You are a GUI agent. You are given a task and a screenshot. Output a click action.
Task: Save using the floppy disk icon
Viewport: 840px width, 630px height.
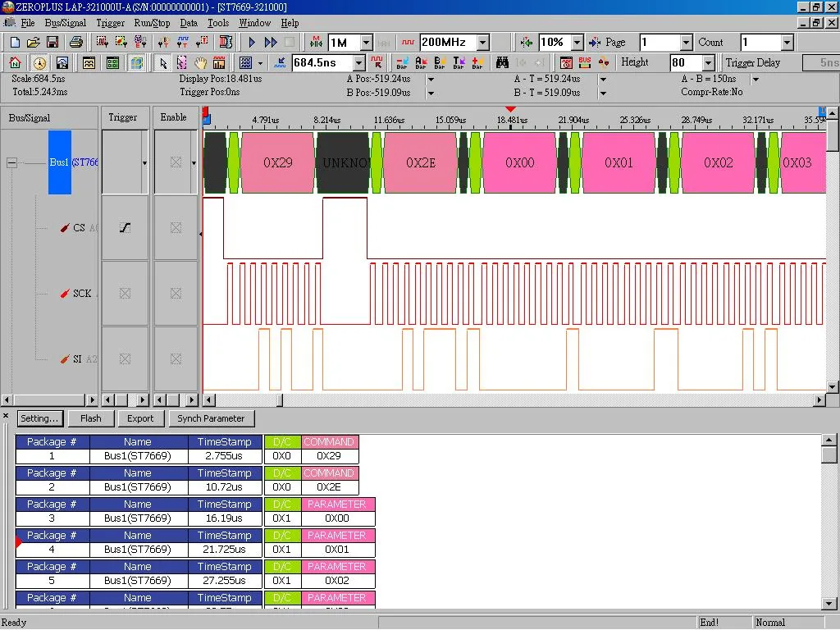52,43
